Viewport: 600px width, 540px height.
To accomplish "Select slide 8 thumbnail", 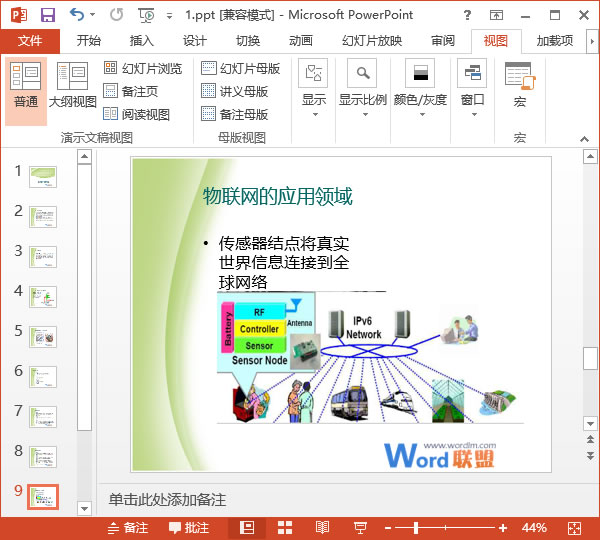I will pyautogui.click(x=43, y=457).
